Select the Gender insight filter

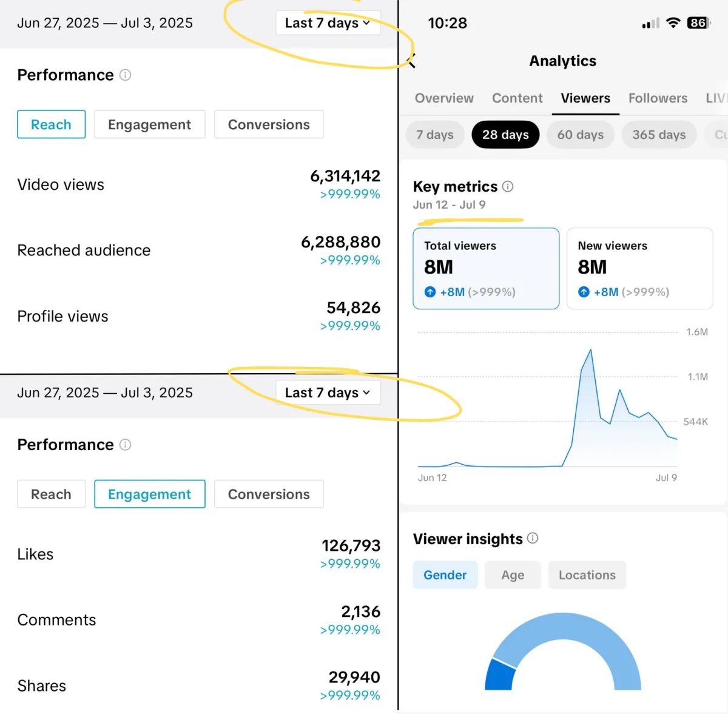coord(445,575)
